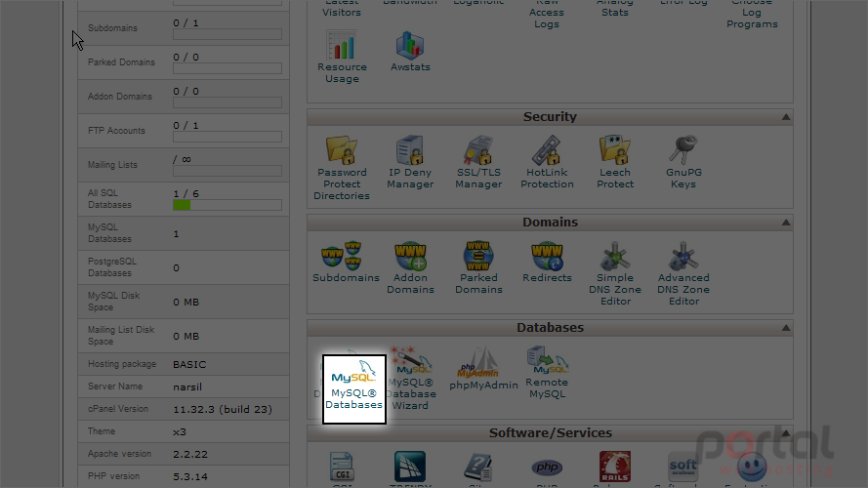This screenshot has width=868, height=488.
Task: Click the Security section header
Action: [x=551, y=117]
